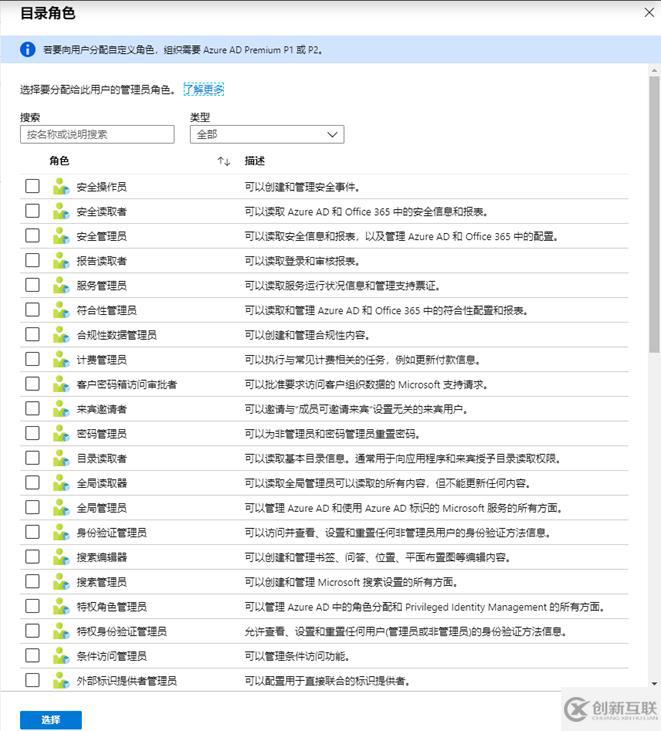Check the 计费管理员 checkbox
Image resolution: width=661 pixels, height=731 pixels.
(32, 359)
